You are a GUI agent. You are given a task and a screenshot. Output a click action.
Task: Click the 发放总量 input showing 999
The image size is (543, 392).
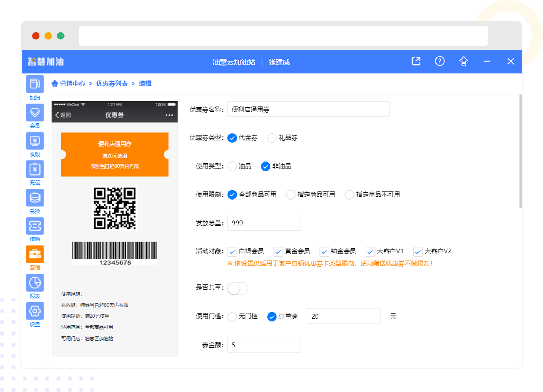264,222
